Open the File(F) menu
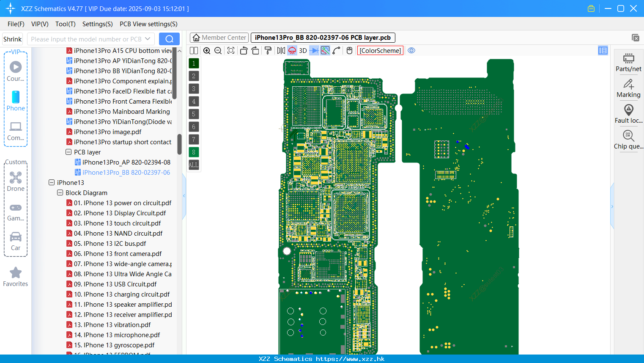 tap(16, 24)
